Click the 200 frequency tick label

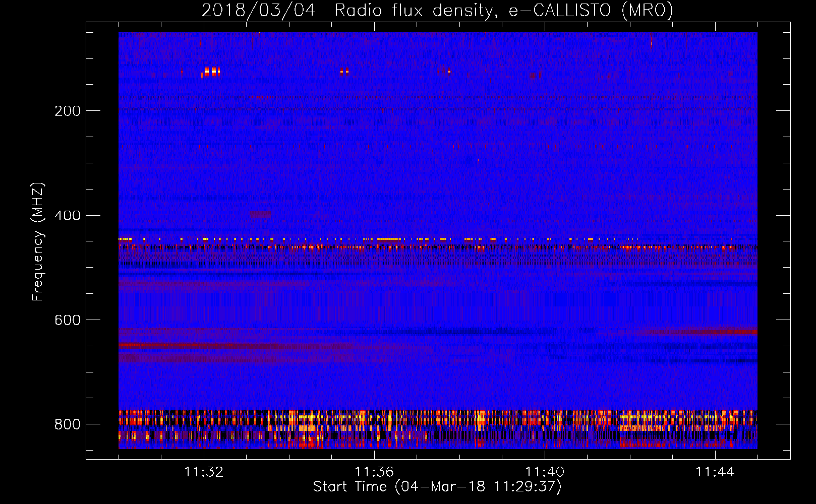click(x=68, y=111)
